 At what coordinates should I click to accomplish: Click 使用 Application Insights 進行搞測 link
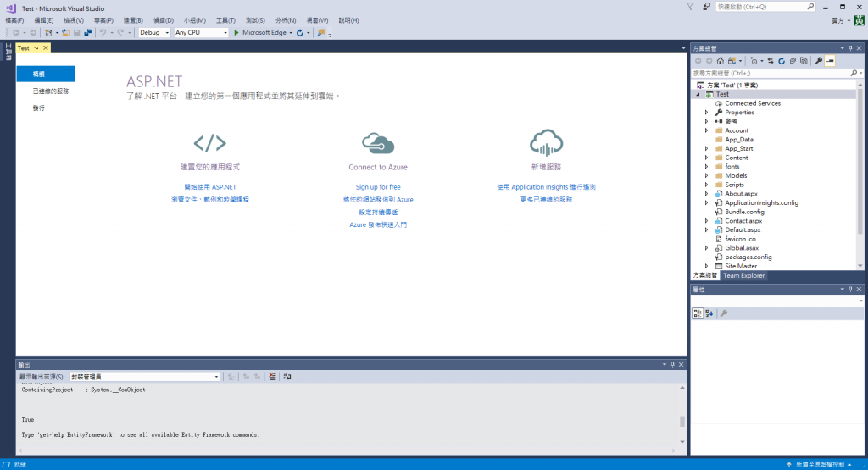pyautogui.click(x=547, y=187)
